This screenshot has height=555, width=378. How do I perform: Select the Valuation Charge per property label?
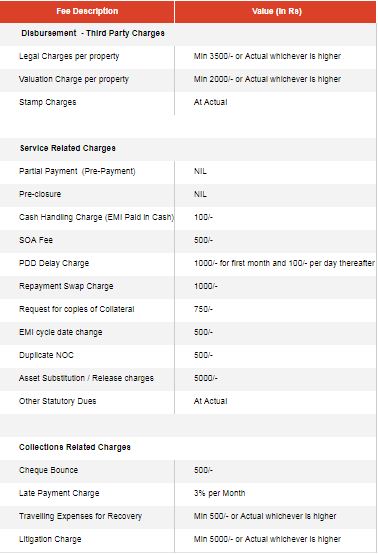[74, 79]
